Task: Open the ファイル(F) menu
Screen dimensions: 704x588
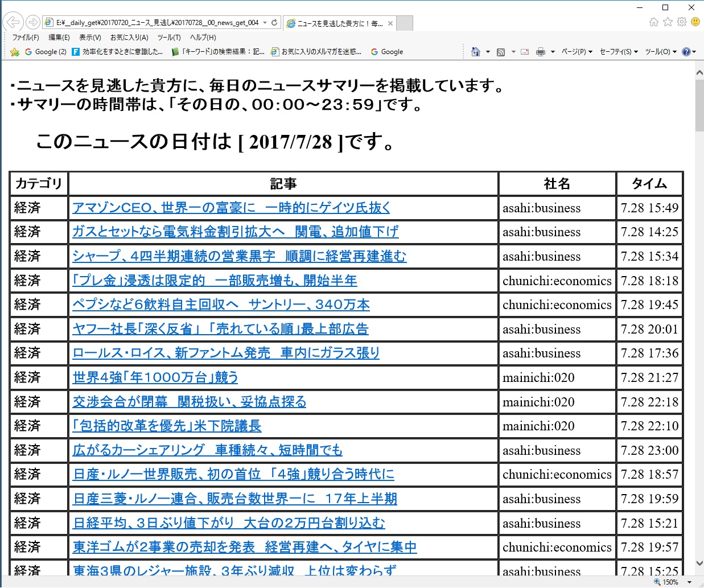Action: (x=26, y=38)
